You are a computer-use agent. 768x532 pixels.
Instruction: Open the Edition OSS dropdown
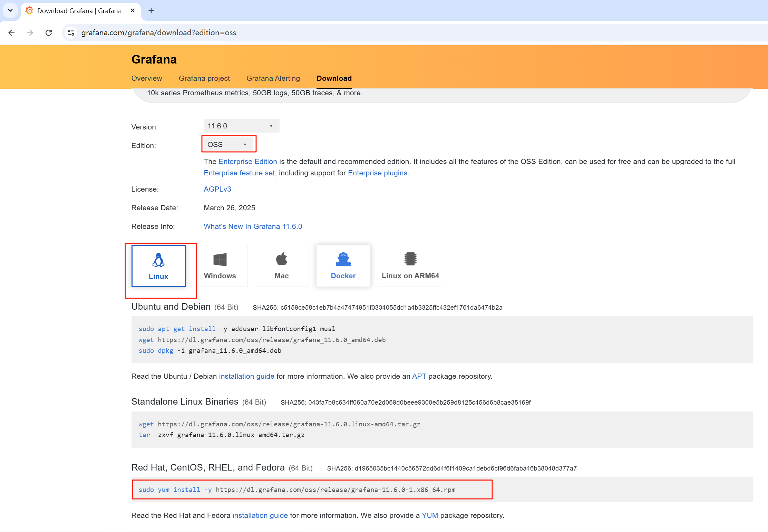[228, 145]
